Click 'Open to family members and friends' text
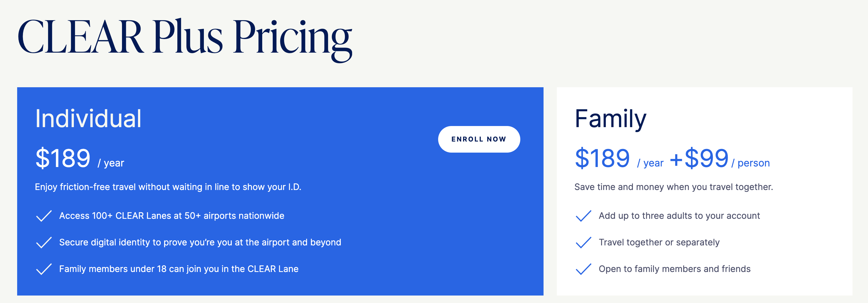Image resolution: width=868 pixels, height=303 pixels. pyautogui.click(x=674, y=269)
